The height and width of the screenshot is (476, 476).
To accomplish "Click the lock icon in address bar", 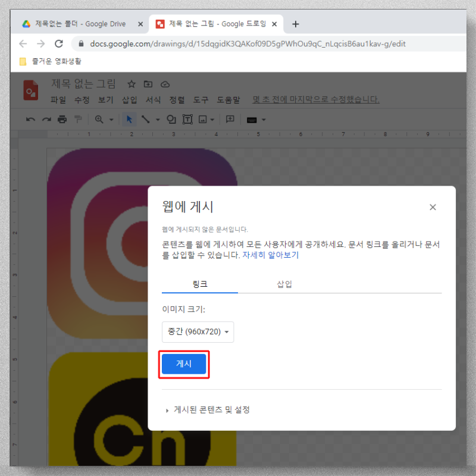I will (x=81, y=43).
